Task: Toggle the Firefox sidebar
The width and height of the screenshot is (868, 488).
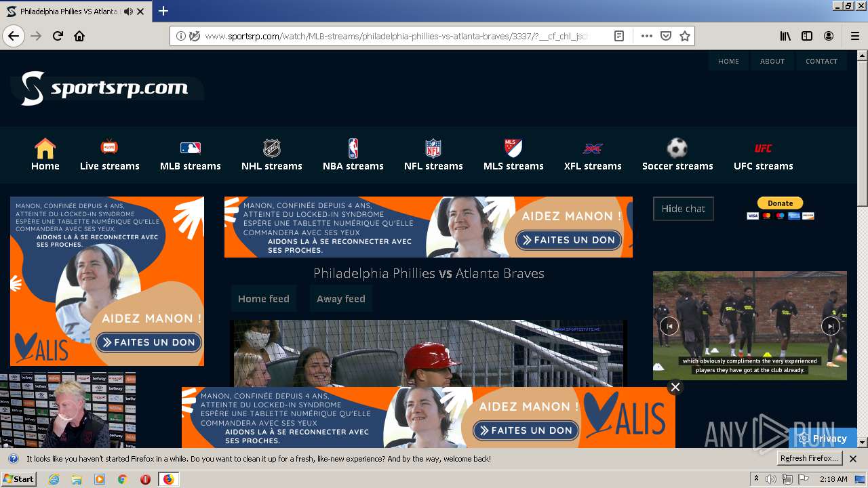Action: click(807, 36)
